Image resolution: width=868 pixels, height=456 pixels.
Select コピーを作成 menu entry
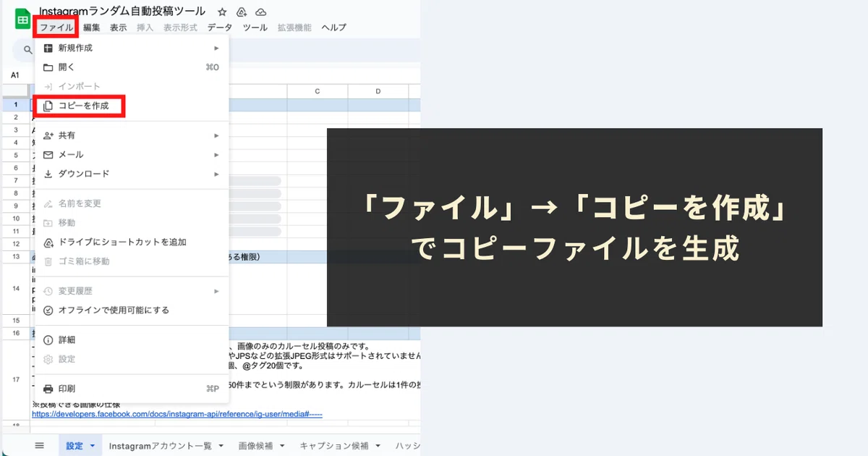pyautogui.click(x=132, y=106)
